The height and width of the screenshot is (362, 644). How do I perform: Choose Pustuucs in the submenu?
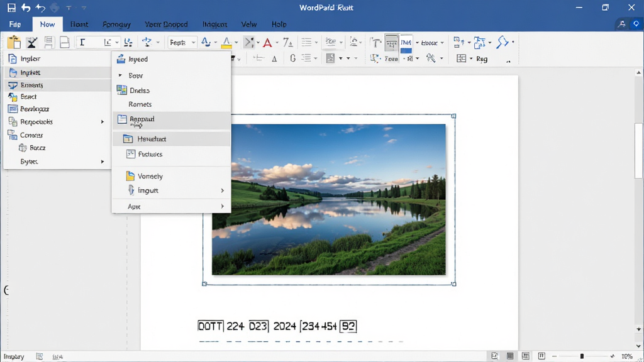(x=172, y=154)
